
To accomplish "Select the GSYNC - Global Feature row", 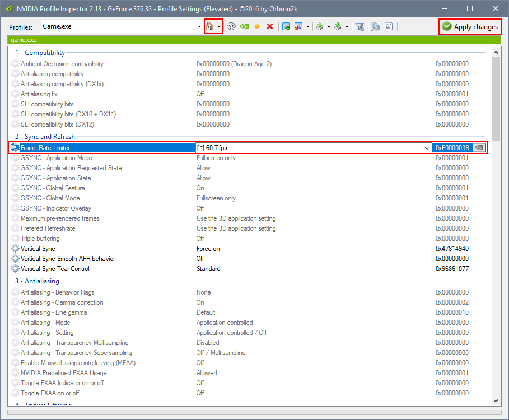I will [x=248, y=188].
